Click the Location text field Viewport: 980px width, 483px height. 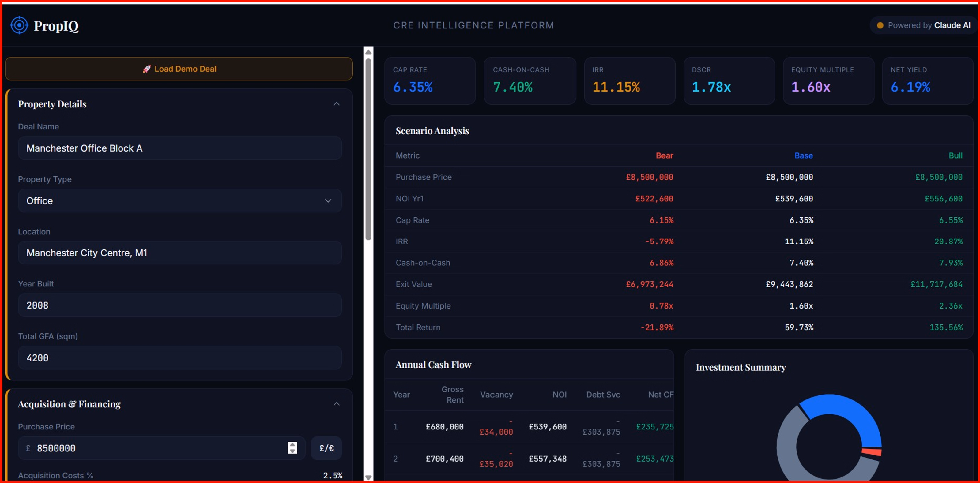[x=179, y=253]
